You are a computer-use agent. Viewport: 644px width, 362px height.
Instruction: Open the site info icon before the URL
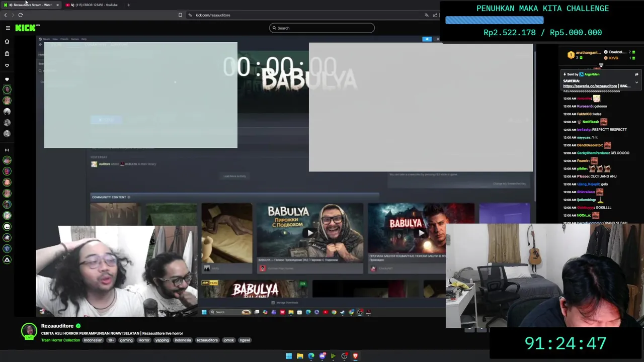(190, 15)
